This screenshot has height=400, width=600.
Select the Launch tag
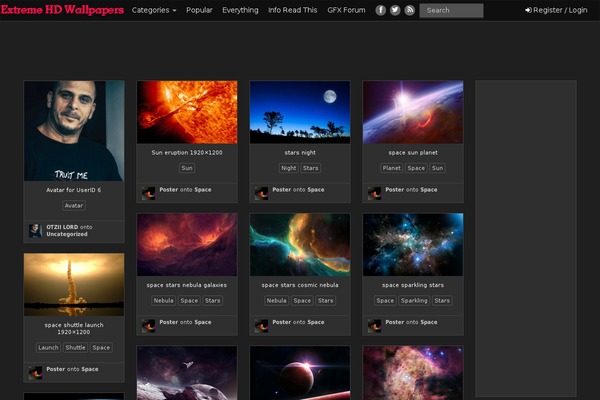(48, 348)
